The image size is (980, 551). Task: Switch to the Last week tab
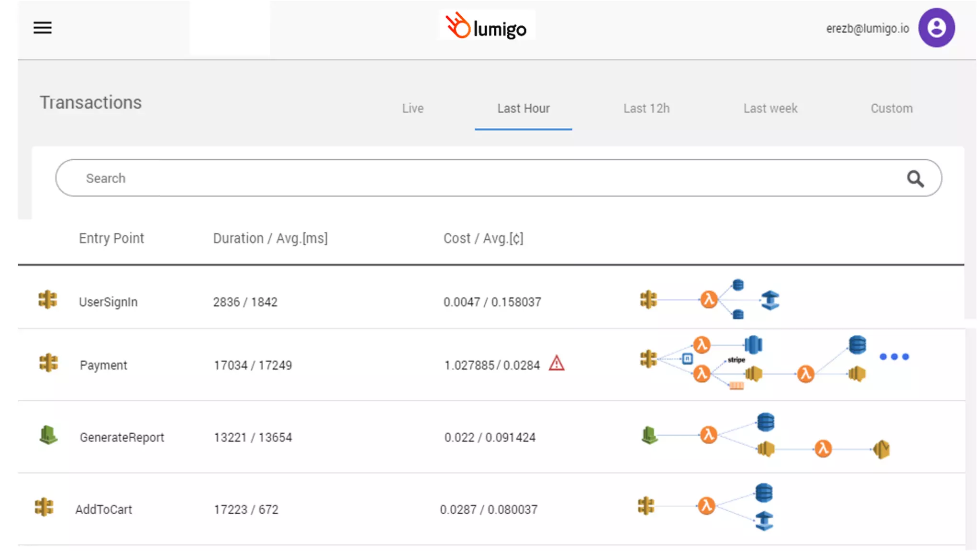(770, 109)
